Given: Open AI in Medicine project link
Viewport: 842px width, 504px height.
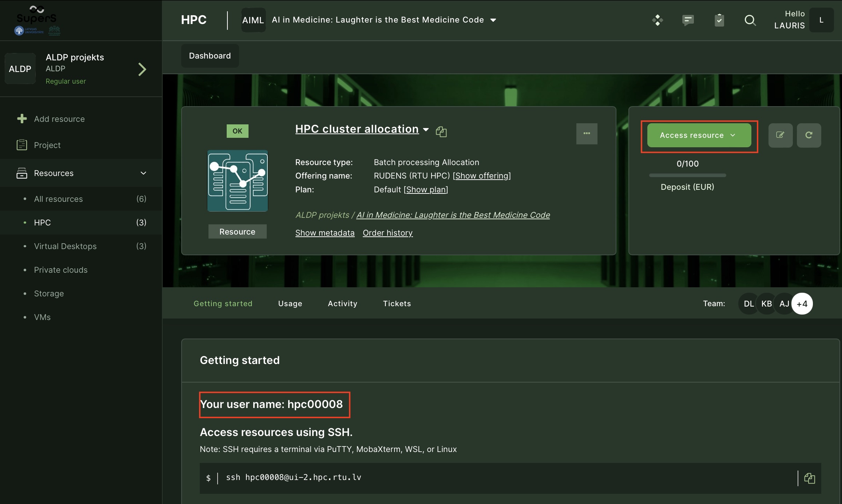Looking at the screenshot, I should 453,215.
